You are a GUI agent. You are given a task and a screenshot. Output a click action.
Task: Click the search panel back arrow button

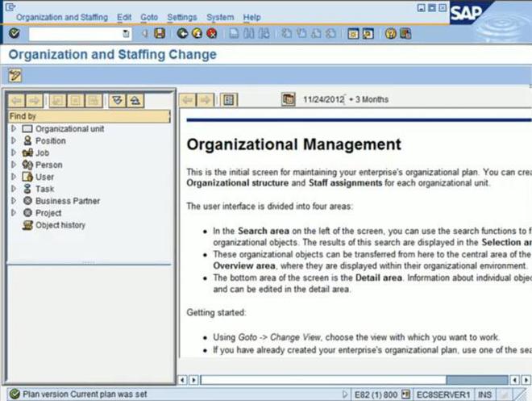click(x=17, y=101)
